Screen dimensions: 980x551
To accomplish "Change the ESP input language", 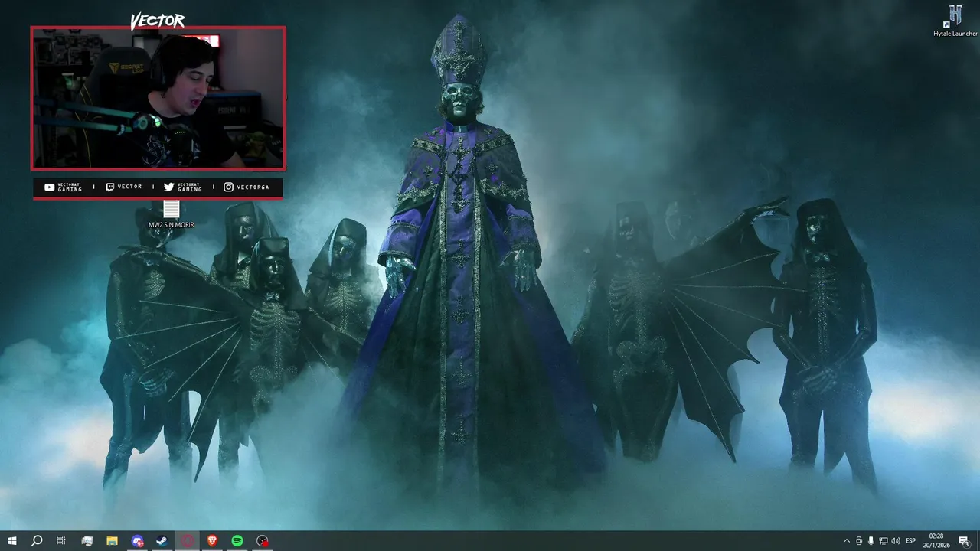I will pyautogui.click(x=911, y=541).
